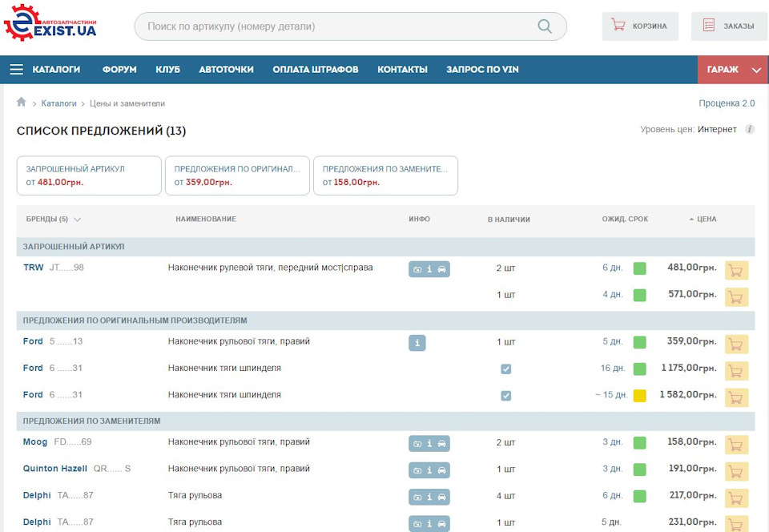Open the home breadcrumb icon

pyautogui.click(x=21, y=102)
